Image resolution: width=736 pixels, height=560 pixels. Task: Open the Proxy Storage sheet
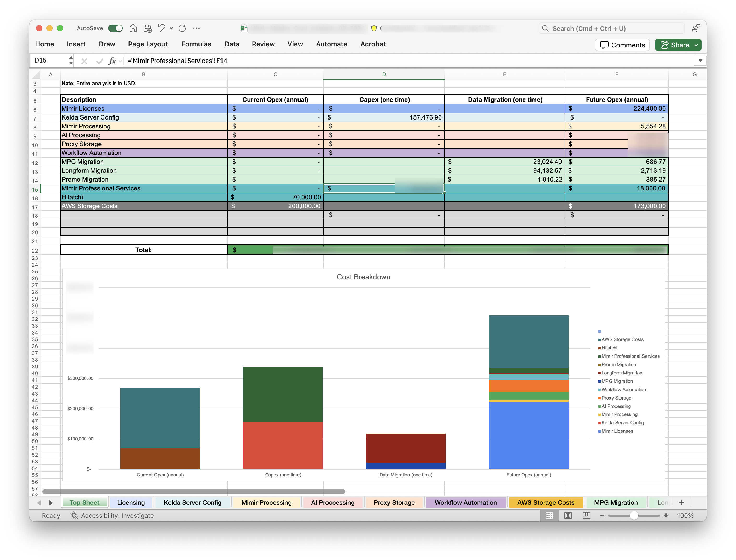[394, 502]
